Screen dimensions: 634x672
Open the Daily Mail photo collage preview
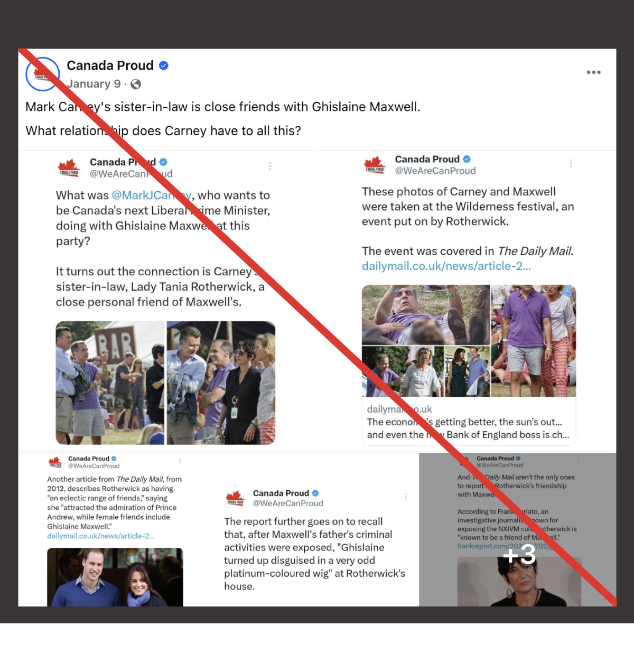click(x=469, y=341)
